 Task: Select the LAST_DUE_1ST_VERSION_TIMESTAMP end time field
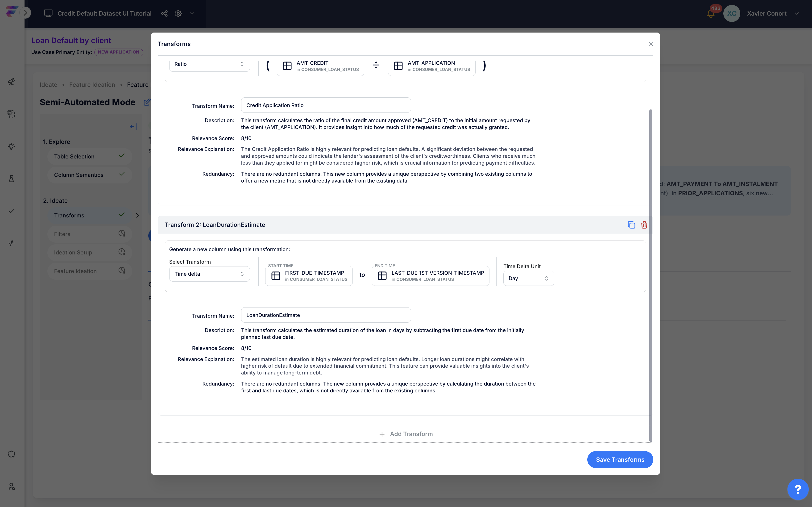tap(431, 276)
